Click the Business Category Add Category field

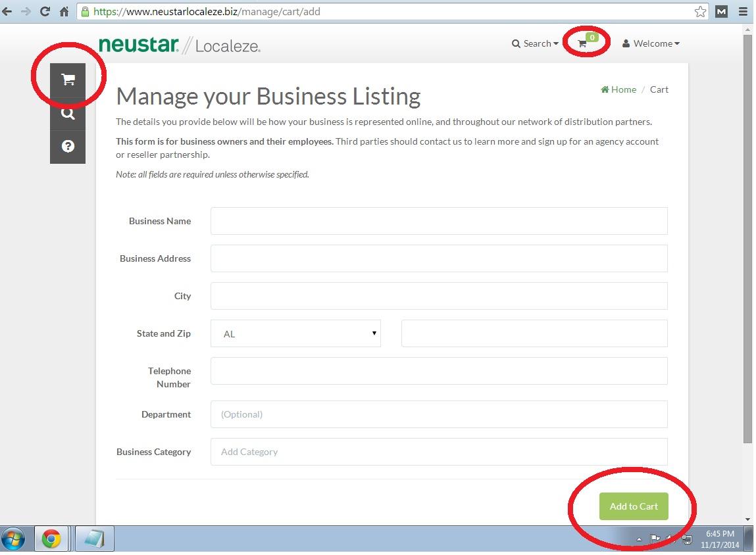click(439, 452)
